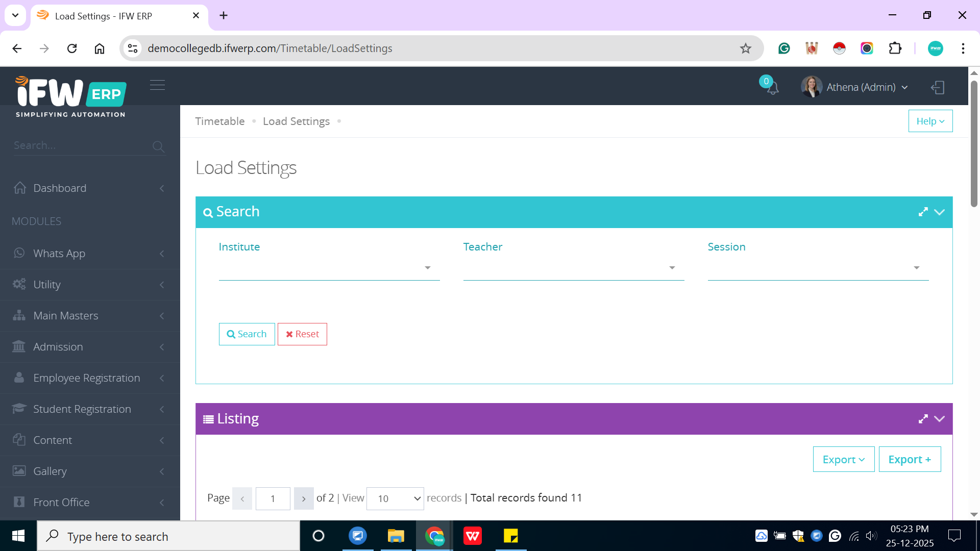Maximize the Listing panel with expand icon
Viewport: 980px width, 551px height.
point(923,419)
